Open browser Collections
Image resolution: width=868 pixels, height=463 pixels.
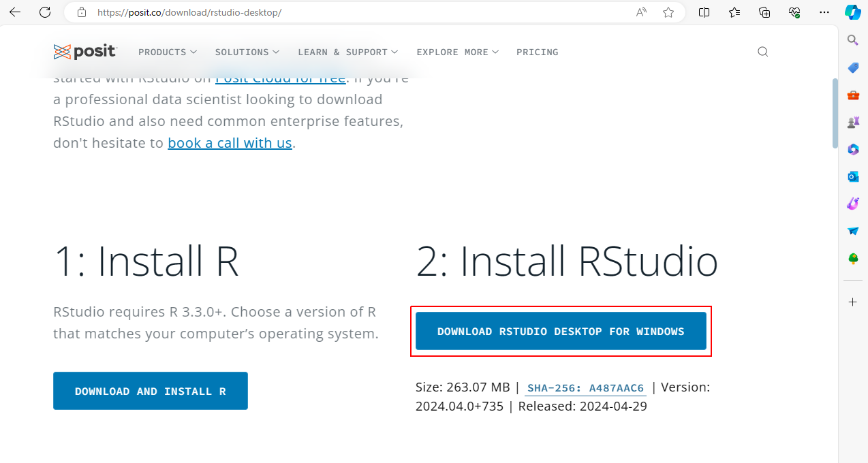click(764, 12)
